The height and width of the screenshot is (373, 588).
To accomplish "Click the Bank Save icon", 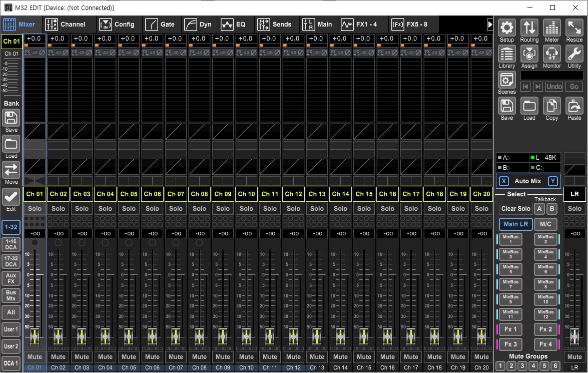I will [11, 118].
